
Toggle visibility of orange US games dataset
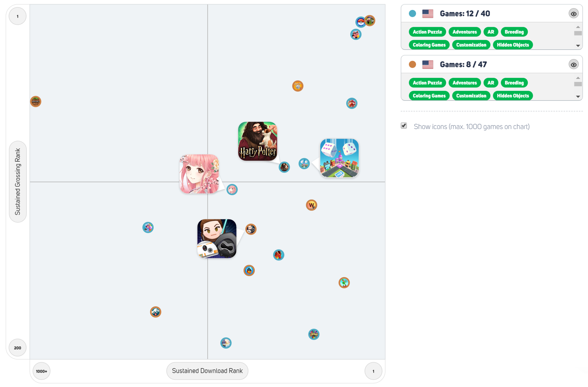coord(574,64)
